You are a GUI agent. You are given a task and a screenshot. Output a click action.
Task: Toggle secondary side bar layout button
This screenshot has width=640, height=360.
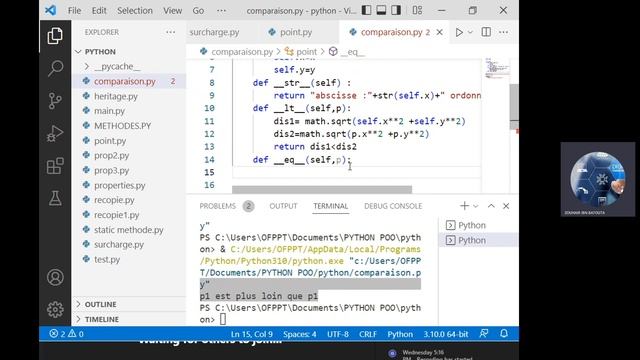tap(396, 10)
